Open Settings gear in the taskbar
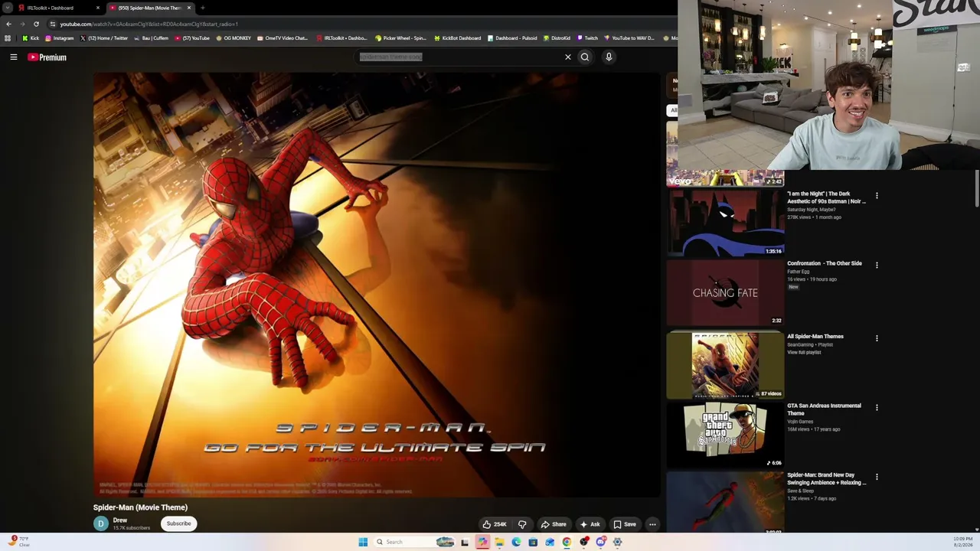The width and height of the screenshot is (980, 551). [x=617, y=542]
